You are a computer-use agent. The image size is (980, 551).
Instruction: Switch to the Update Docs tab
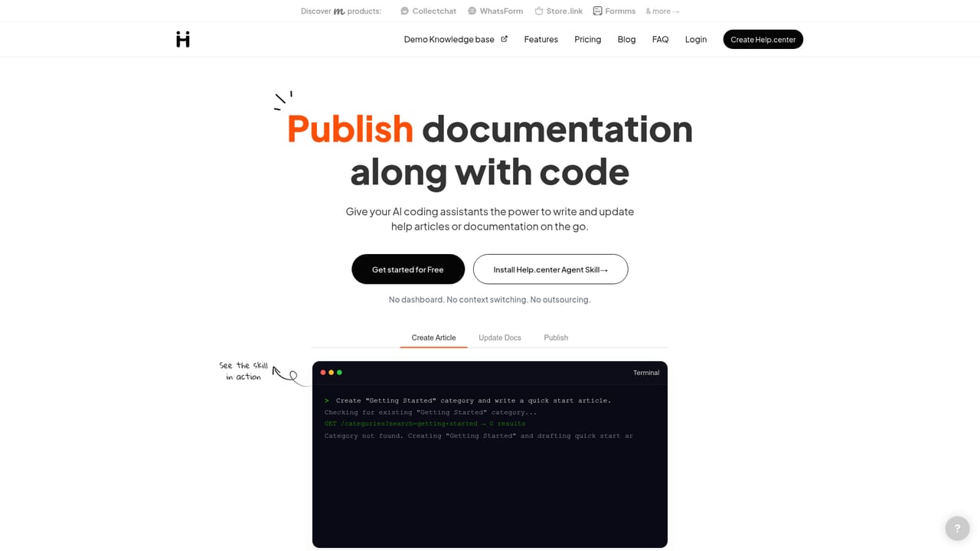tap(500, 337)
